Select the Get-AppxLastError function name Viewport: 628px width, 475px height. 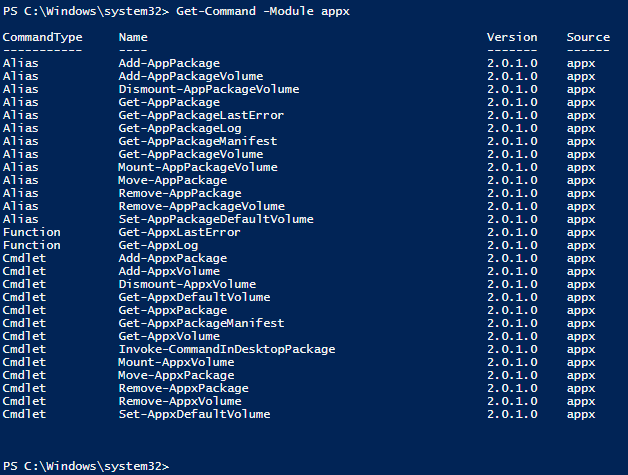179,232
